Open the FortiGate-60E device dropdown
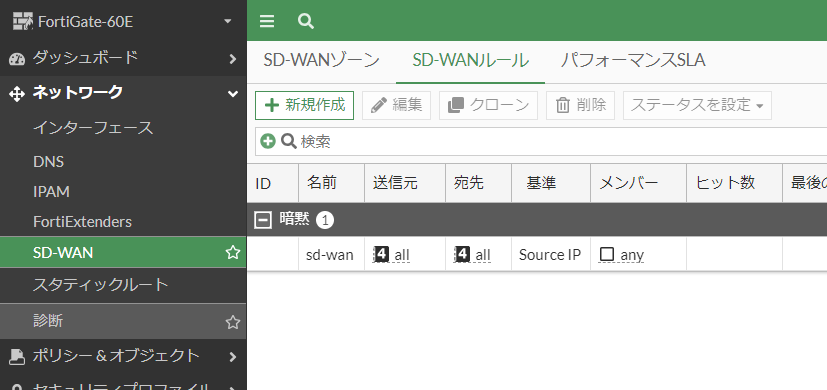The height and width of the screenshot is (390, 827). coord(228,22)
